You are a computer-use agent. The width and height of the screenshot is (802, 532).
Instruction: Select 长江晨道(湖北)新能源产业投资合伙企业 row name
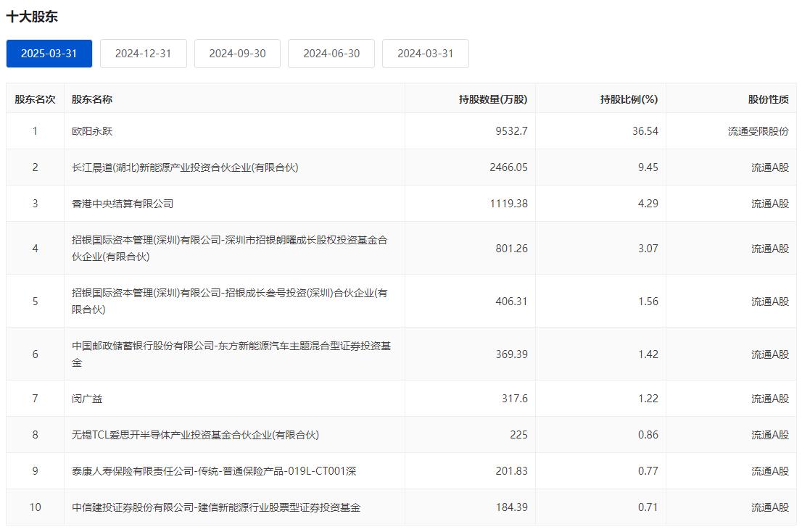(185, 167)
